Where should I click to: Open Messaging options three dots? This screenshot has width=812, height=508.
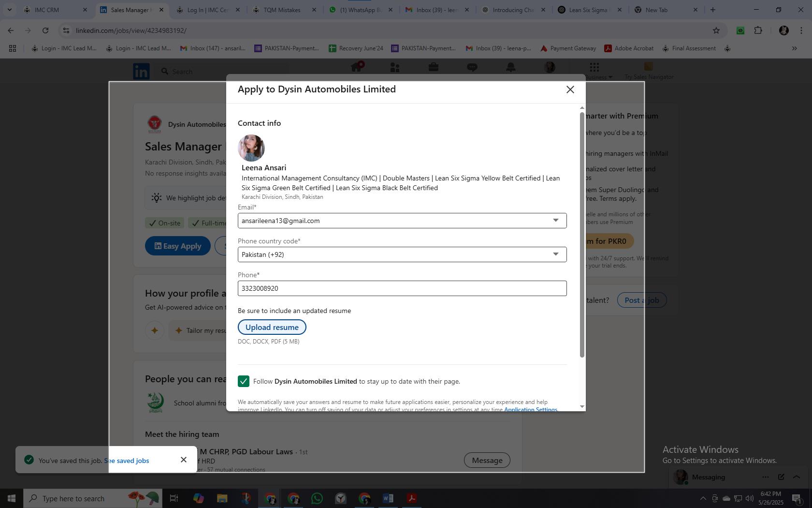[x=765, y=477]
